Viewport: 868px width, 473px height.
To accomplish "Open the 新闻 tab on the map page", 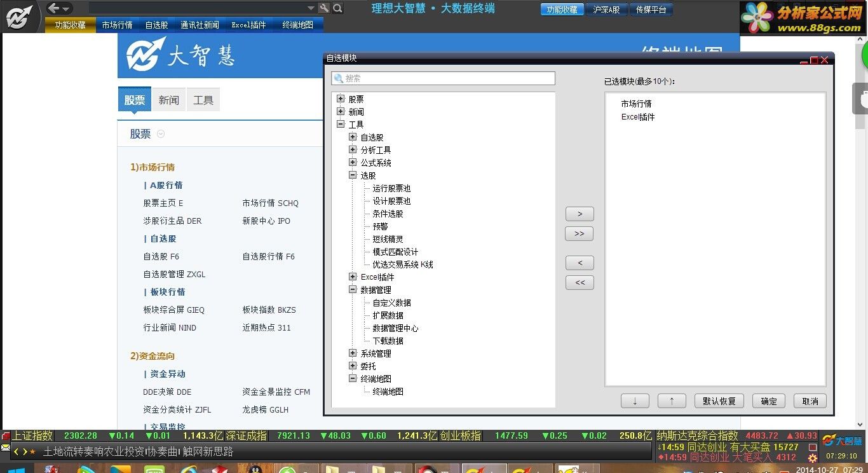I will point(169,100).
